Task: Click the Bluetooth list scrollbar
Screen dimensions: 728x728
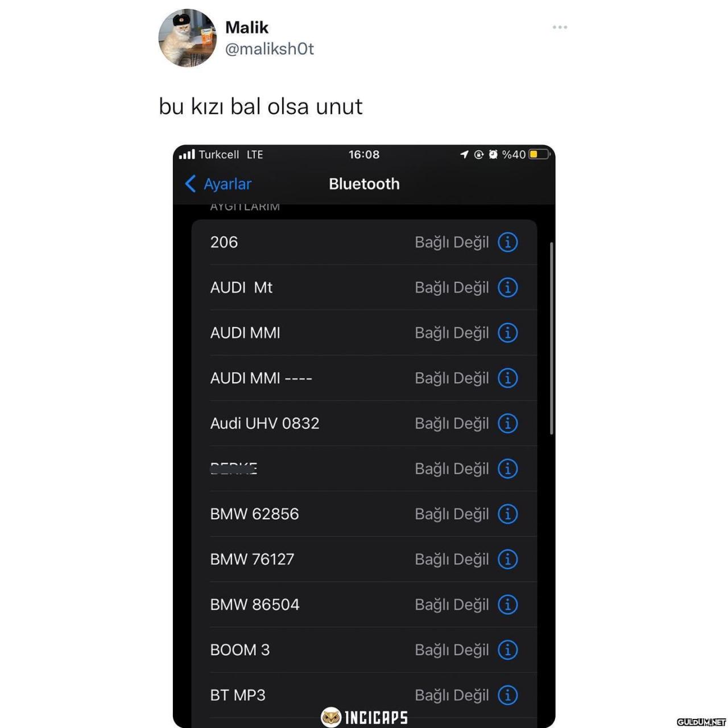Action: (551, 339)
